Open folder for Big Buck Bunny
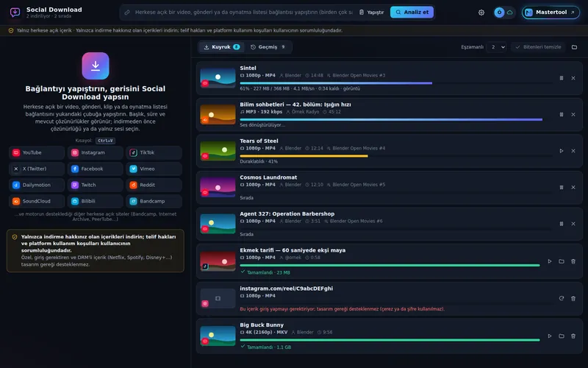Screen dimensions: 588x368 (562, 336)
